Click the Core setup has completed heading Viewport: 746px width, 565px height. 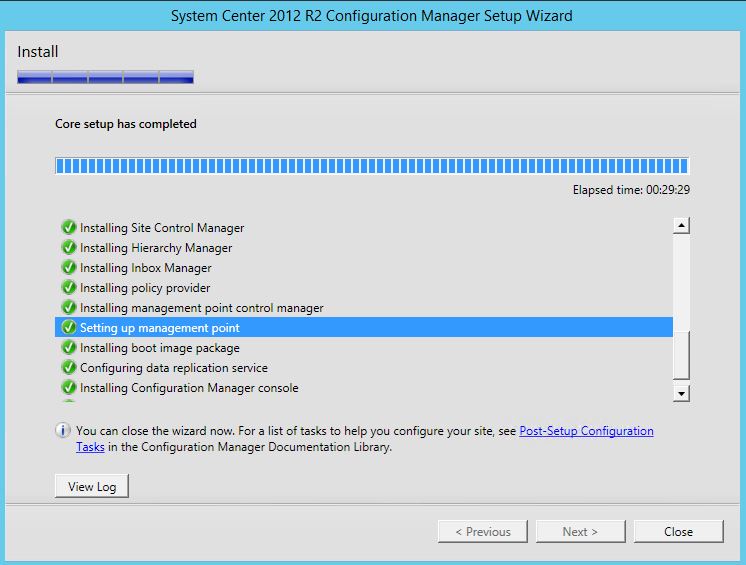pos(126,124)
